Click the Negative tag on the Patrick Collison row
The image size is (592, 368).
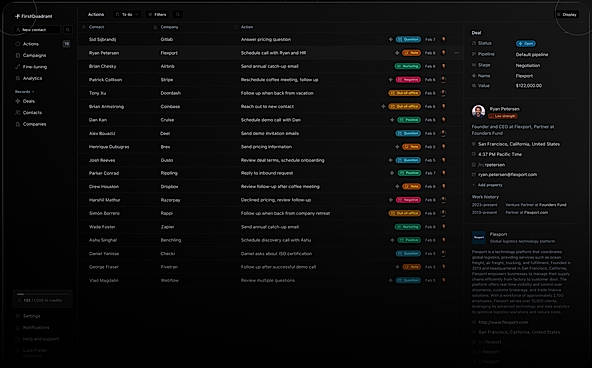point(408,80)
